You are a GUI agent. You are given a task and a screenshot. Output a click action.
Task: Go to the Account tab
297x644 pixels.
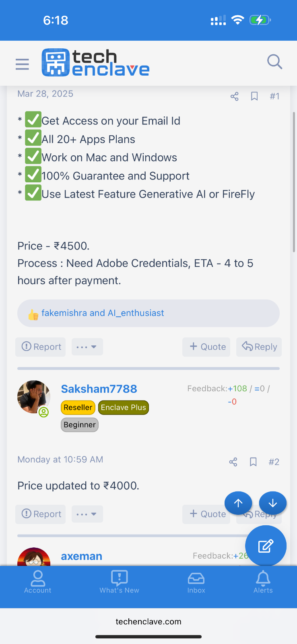38,582
